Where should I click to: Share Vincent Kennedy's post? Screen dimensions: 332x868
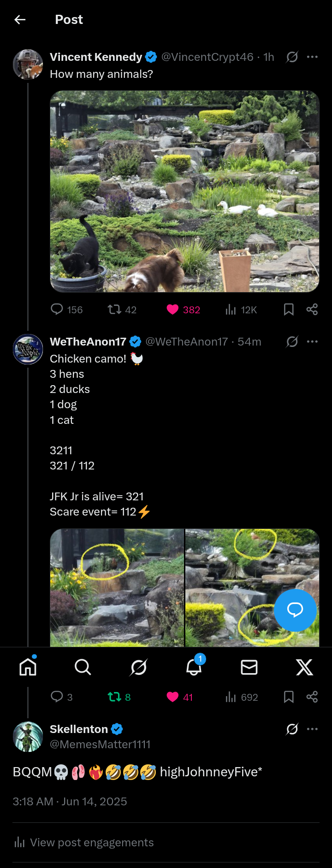point(312,309)
